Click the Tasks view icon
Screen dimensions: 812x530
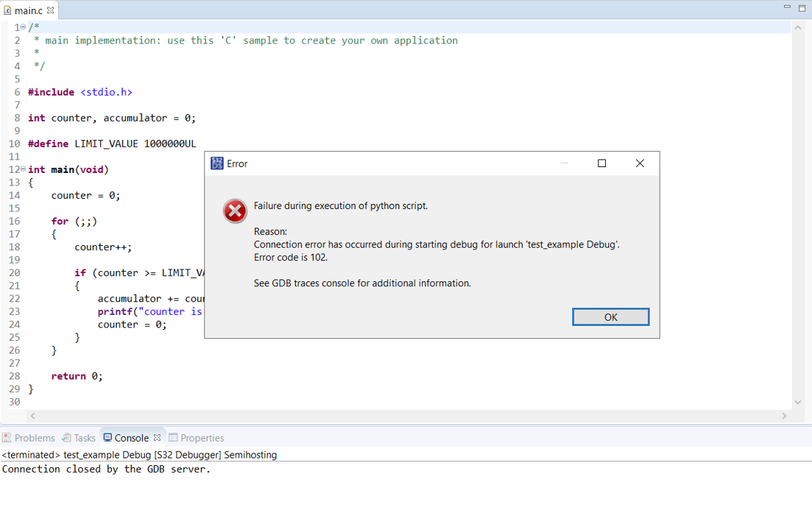[65, 437]
